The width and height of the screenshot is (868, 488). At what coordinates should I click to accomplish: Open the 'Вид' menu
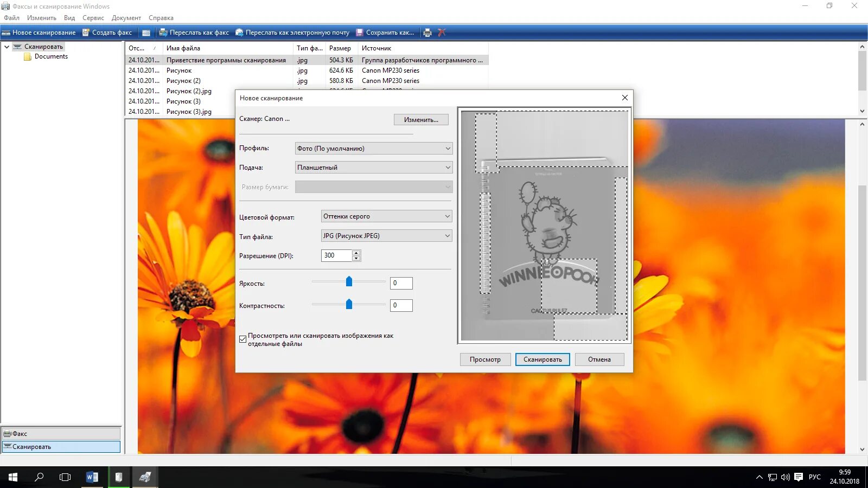click(69, 18)
